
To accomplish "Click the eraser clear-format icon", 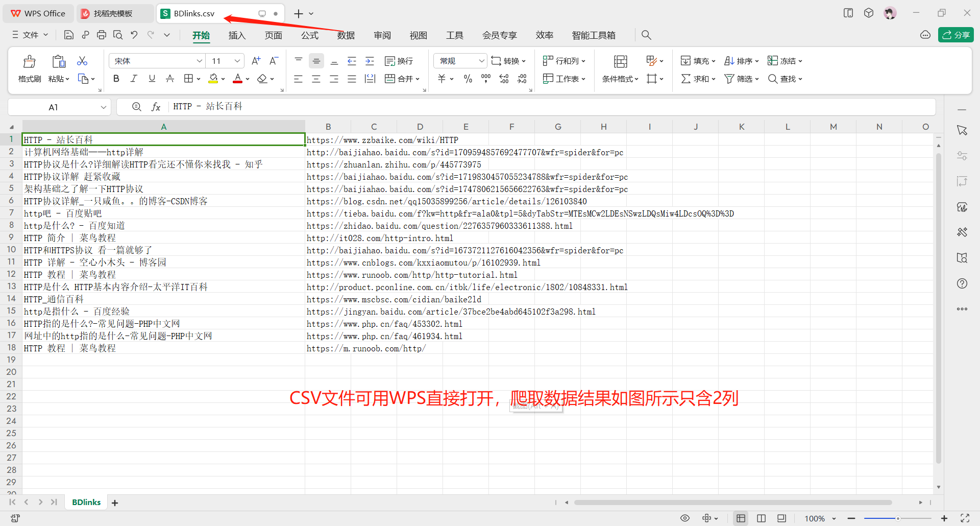I will (x=262, y=79).
